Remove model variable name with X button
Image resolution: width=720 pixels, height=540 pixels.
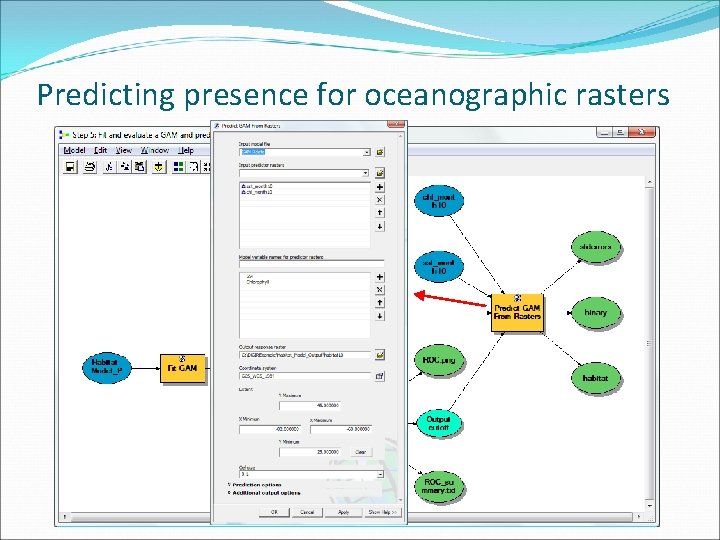[380, 290]
